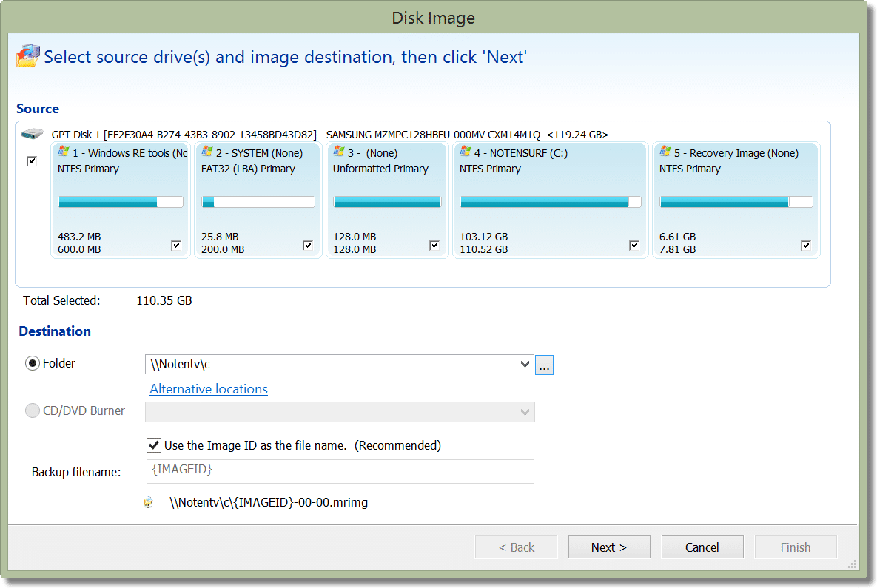Click the Disk Image header folder icon
This screenshot has height=588, width=877.
coord(27,56)
